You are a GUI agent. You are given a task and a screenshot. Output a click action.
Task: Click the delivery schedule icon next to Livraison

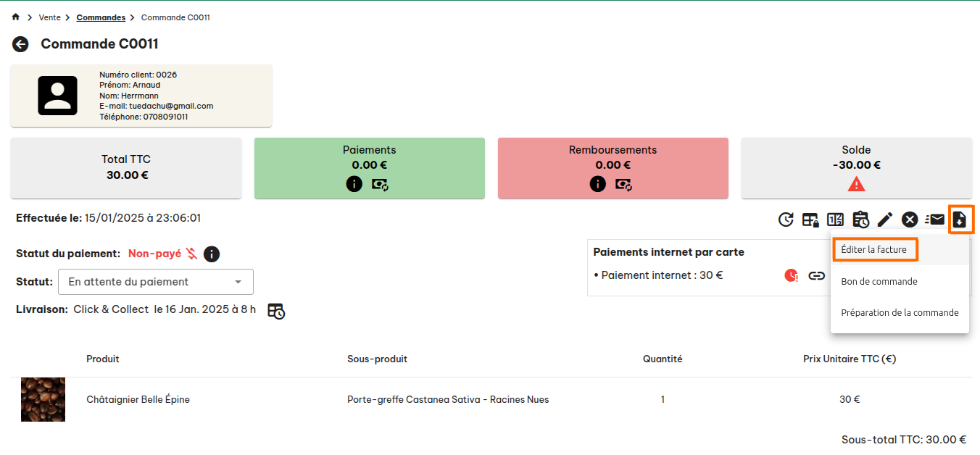pos(276,311)
